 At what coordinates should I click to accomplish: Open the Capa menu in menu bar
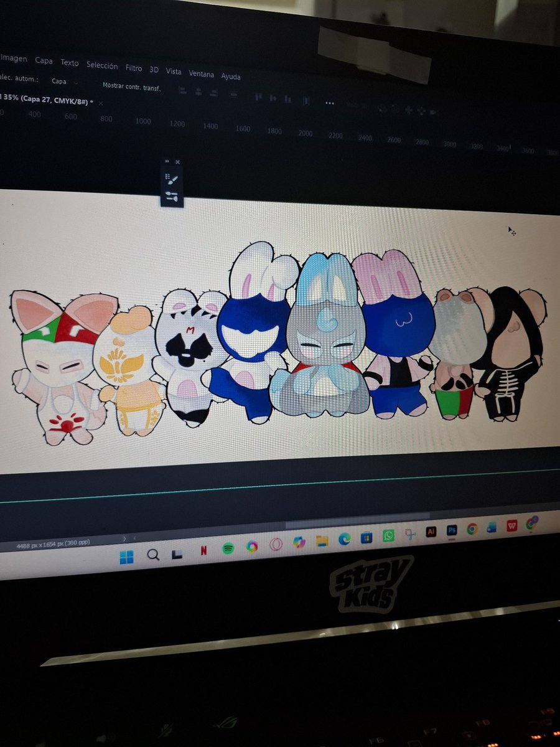[44, 60]
